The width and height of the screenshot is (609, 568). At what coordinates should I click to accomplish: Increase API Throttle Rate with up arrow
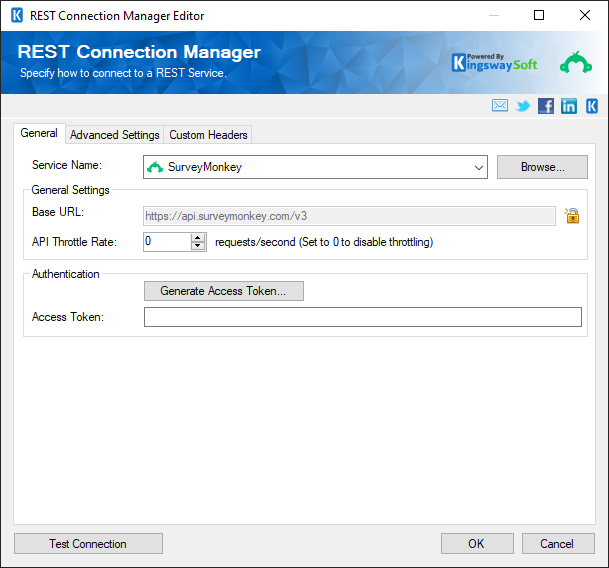point(198,237)
